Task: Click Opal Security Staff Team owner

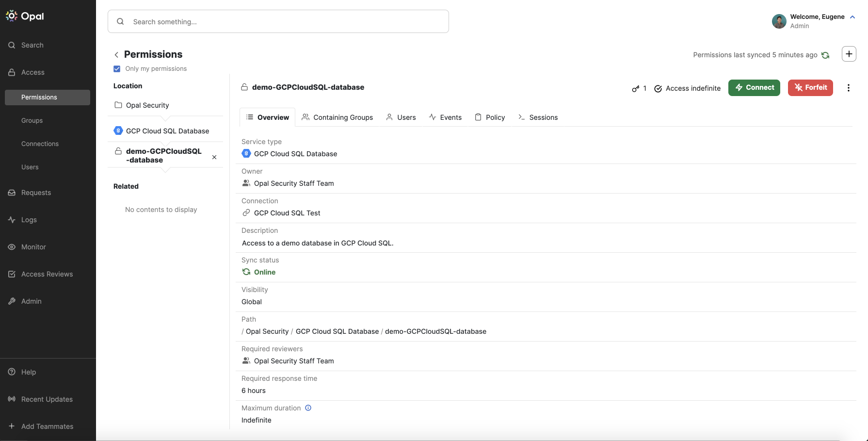Action: coord(288,183)
